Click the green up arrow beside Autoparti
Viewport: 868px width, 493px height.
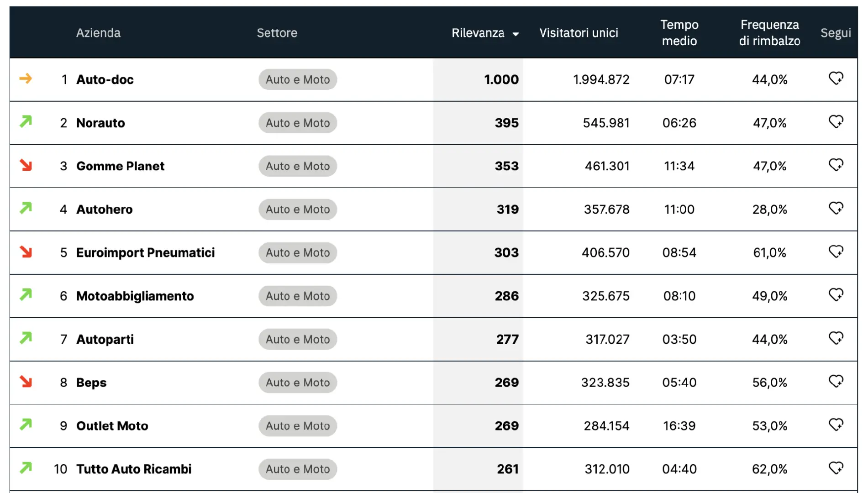coord(26,338)
